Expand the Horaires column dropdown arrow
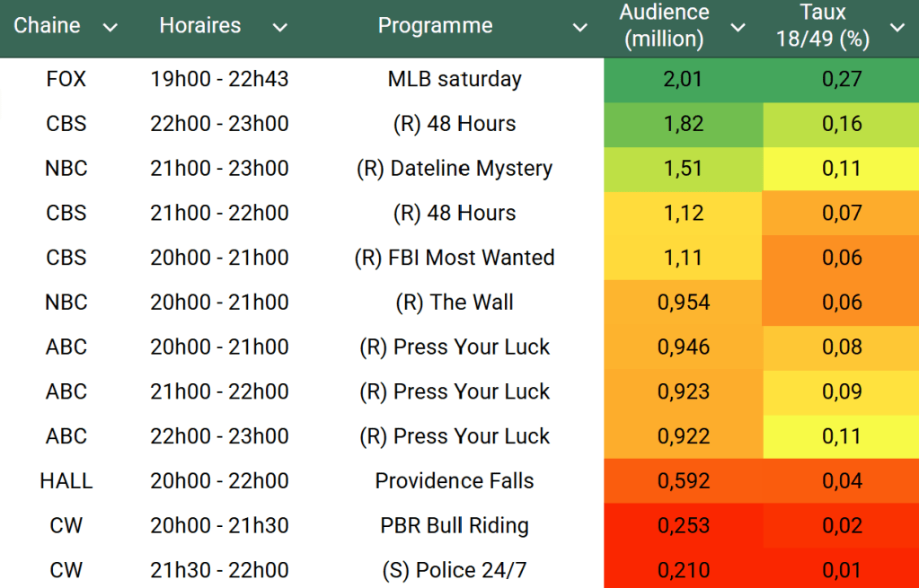Screen dimensions: 919x588 279,28
